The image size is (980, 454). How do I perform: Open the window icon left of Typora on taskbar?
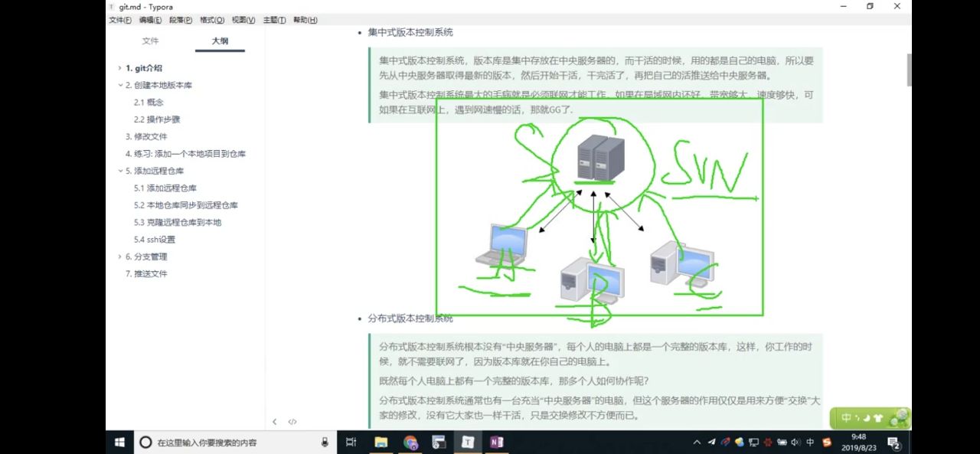click(439, 442)
